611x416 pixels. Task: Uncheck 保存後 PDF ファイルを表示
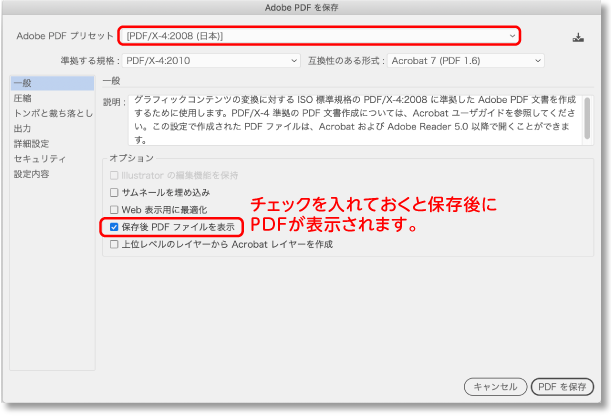pyautogui.click(x=114, y=227)
